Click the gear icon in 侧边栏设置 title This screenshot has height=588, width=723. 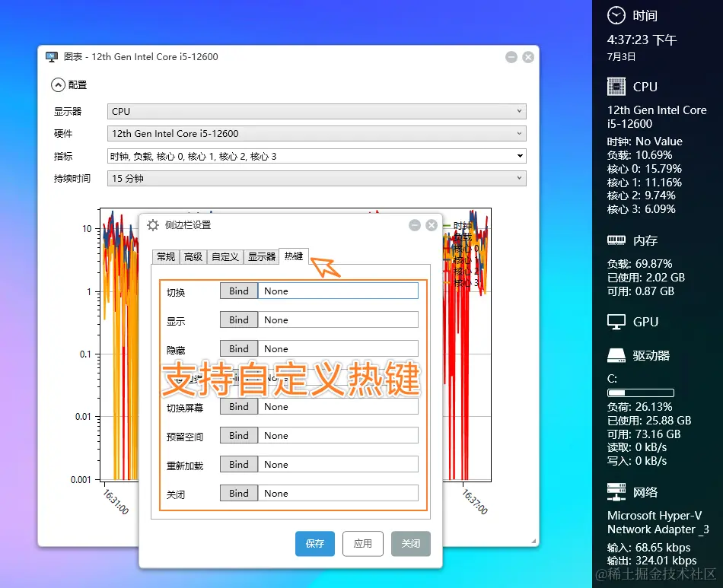(x=153, y=225)
